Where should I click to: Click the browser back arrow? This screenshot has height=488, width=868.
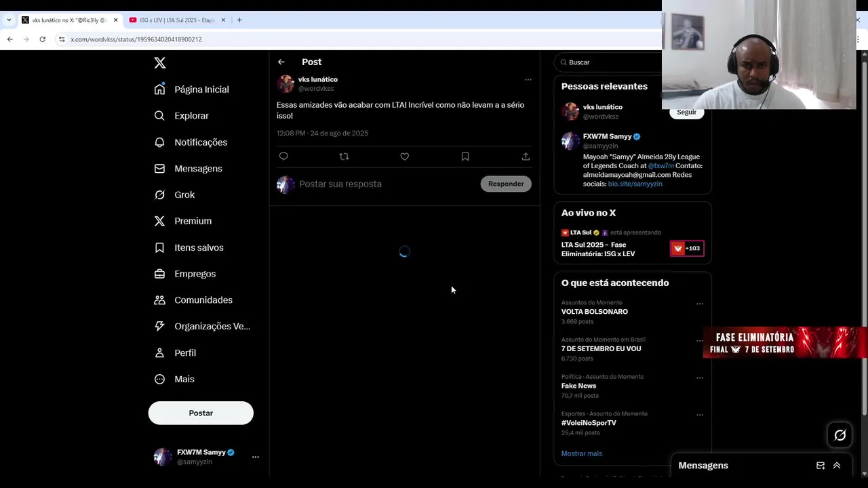pos(9,39)
